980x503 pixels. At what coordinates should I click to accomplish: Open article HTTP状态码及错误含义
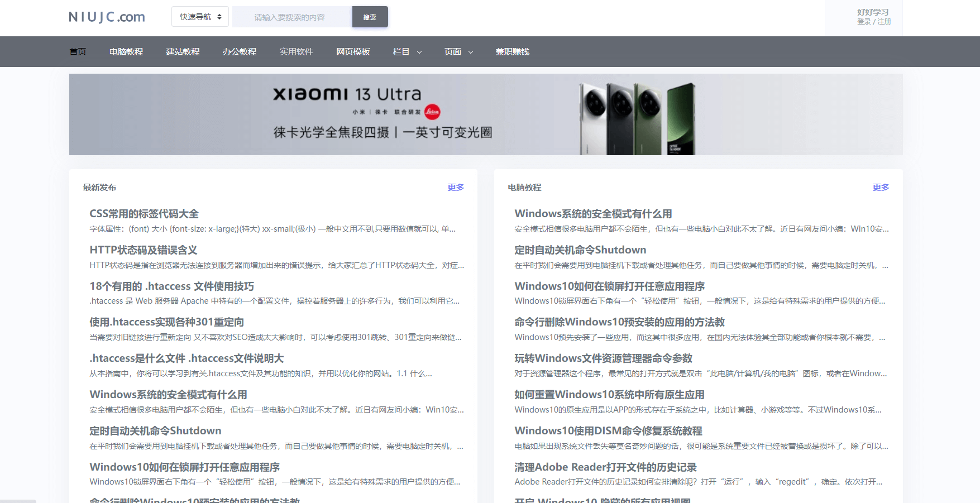tap(144, 250)
